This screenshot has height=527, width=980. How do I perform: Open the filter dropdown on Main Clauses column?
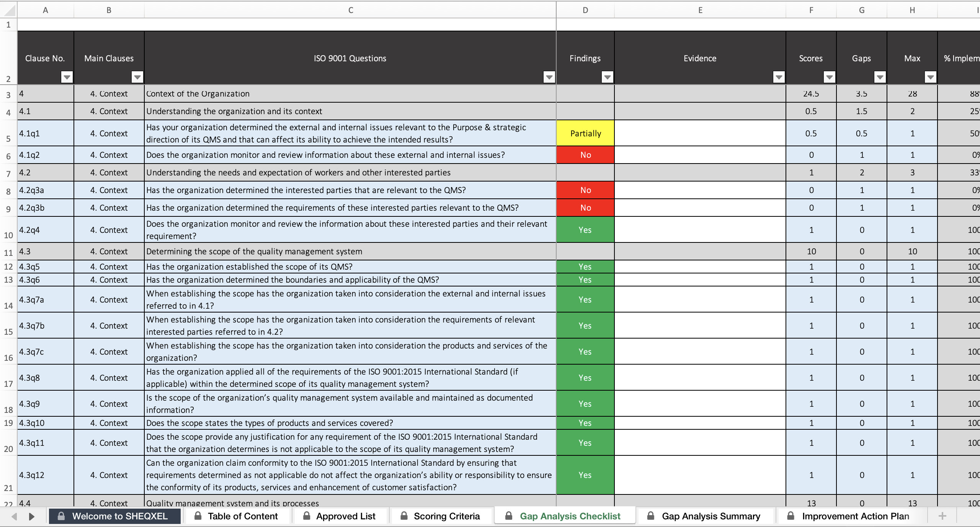tap(137, 77)
